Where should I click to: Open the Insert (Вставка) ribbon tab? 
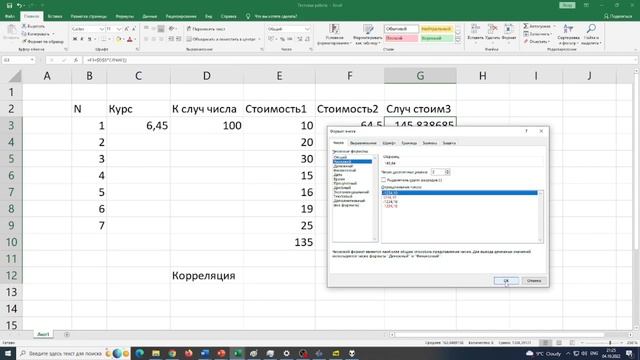55,16
